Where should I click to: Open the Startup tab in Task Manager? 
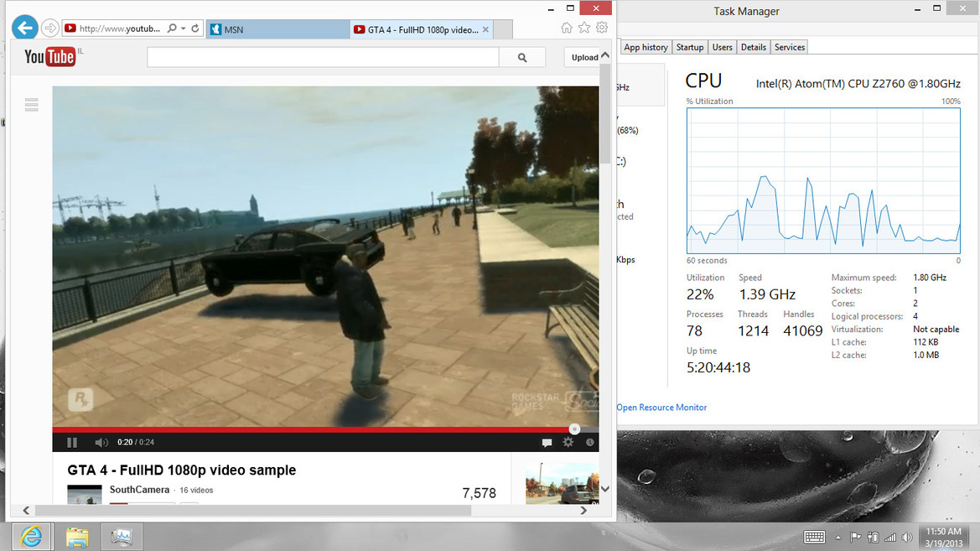pos(690,47)
